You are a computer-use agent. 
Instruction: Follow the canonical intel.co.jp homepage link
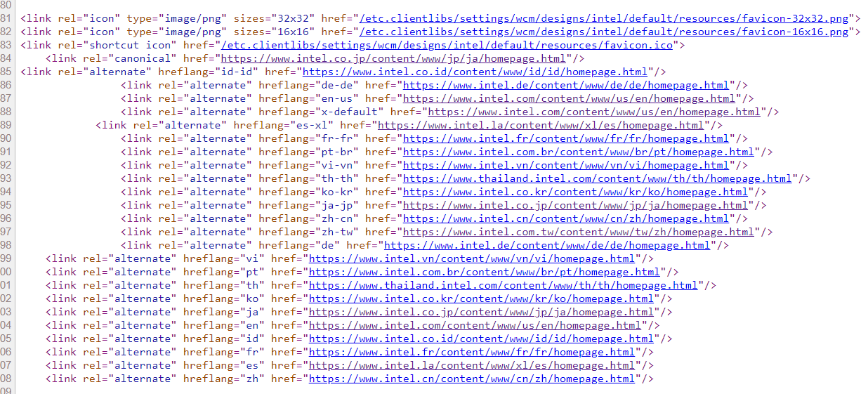[394, 58]
